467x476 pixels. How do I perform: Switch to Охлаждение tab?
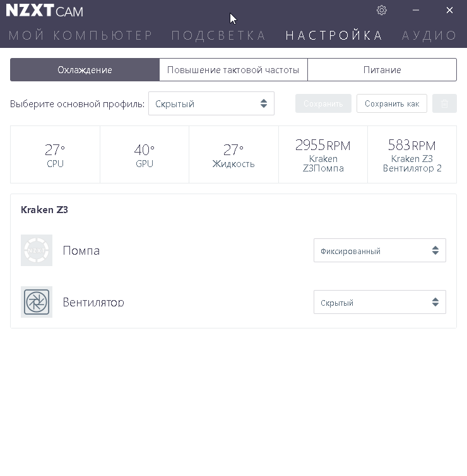click(x=85, y=70)
